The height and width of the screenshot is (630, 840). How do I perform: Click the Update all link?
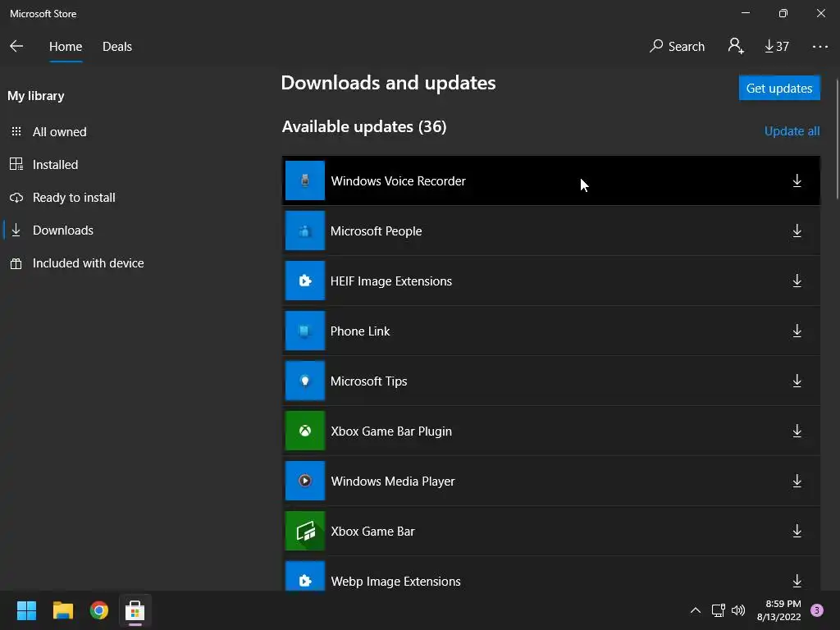pyautogui.click(x=792, y=131)
